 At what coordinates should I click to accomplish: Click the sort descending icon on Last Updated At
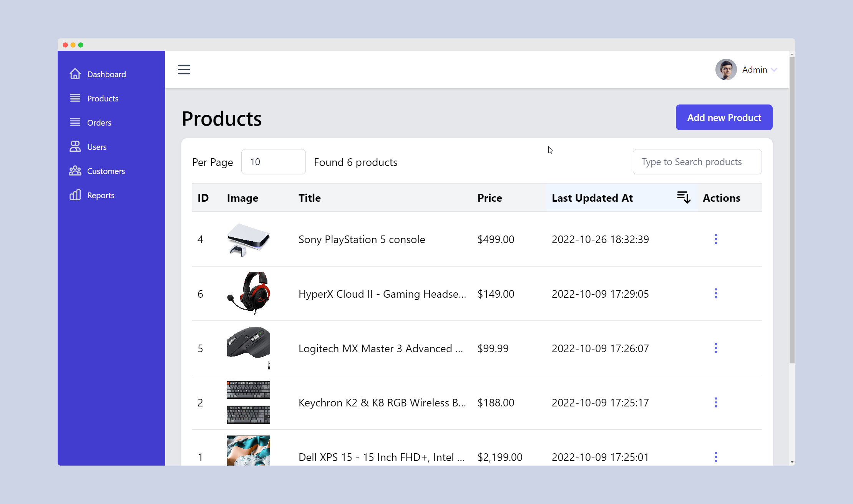pyautogui.click(x=684, y=197)
